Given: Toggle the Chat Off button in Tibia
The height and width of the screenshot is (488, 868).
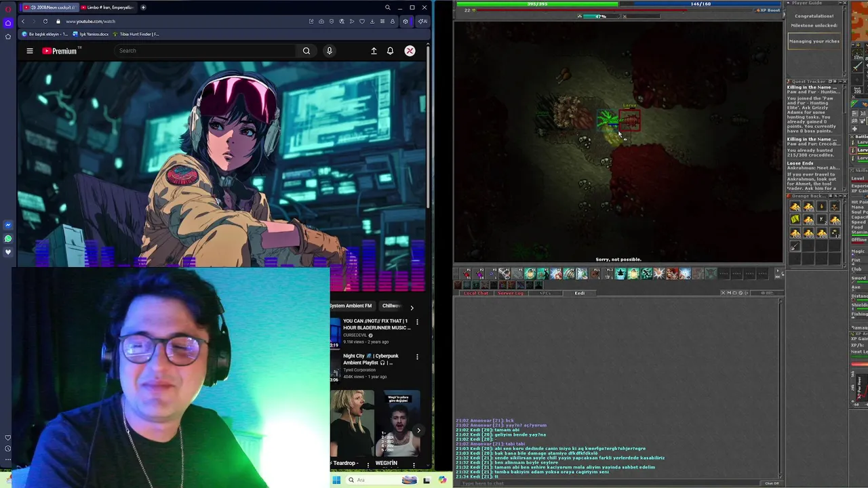Looking at the screenshot, I should pos(772,483).
